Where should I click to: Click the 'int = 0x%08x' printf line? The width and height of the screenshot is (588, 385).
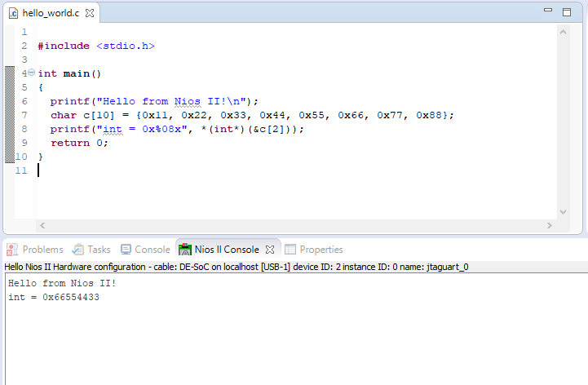[x=177, y=129]
